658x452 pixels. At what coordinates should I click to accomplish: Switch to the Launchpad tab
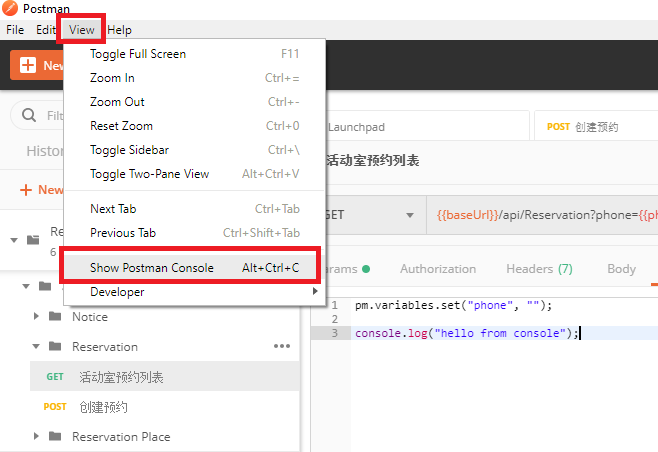point(427,126)
